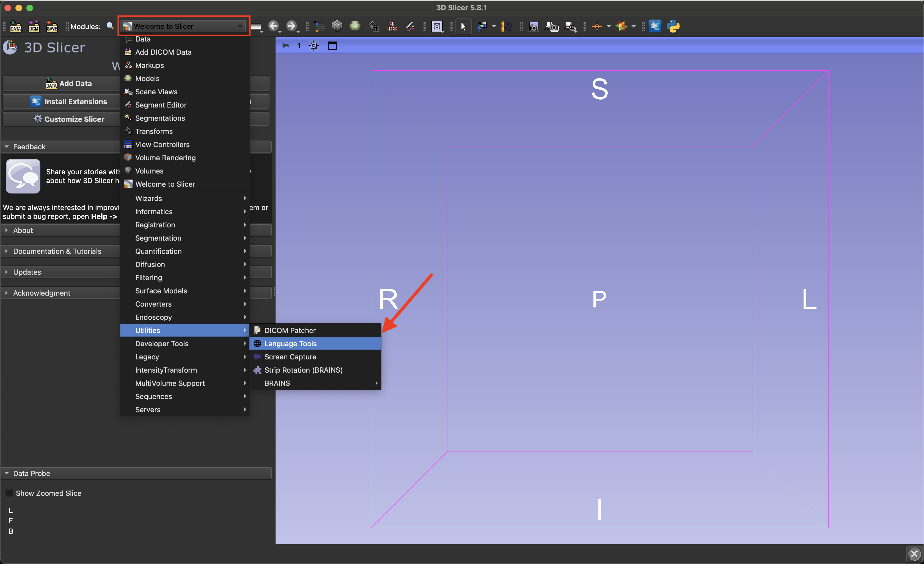Image resolution: width=924 pixels, height=564 pixels.
Task: Click the screenshot capture camera icon
Action: coord(533,26)
